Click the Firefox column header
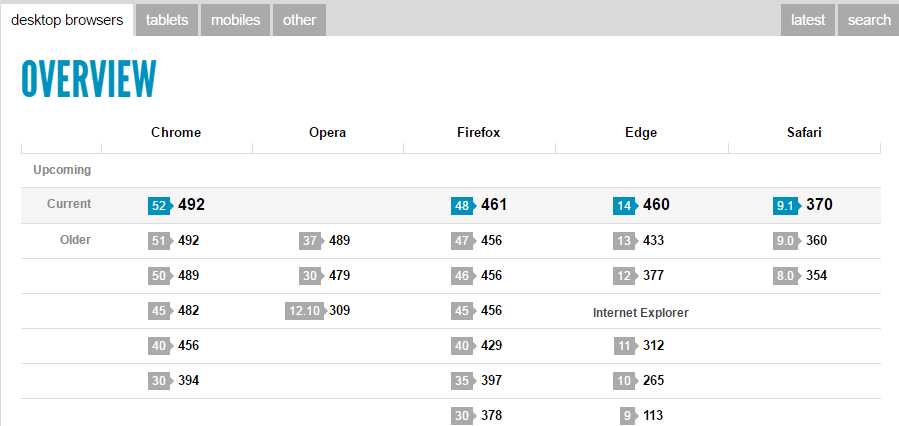Screen dimensions: 899x426 (479, 132)
